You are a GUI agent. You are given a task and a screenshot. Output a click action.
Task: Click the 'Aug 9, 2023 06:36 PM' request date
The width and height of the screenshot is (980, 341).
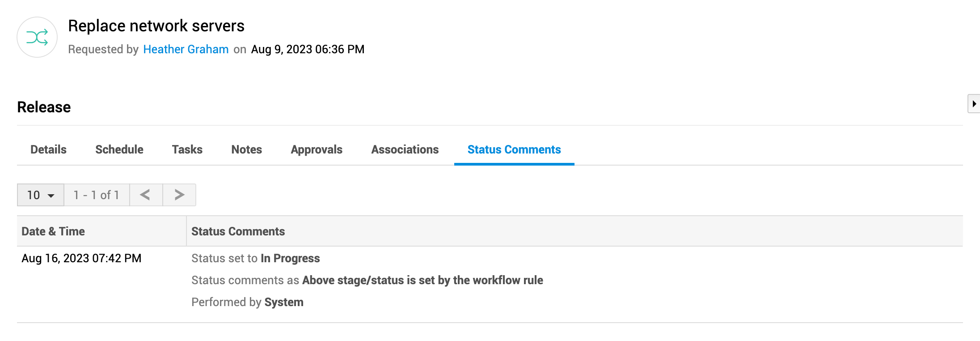point(308,49)
